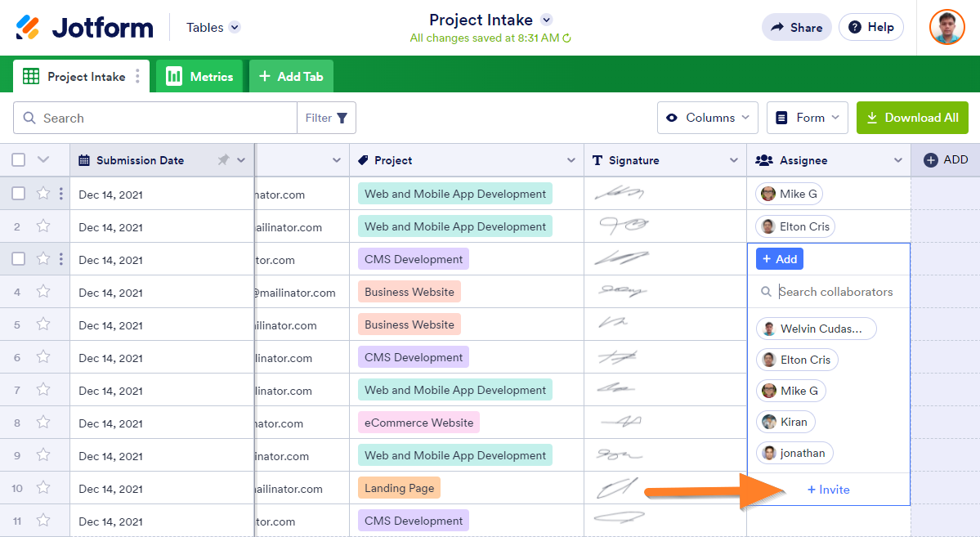Toggle the select-all rows checkbox
This screenshot has height=537, width=980.
[19, 160]
